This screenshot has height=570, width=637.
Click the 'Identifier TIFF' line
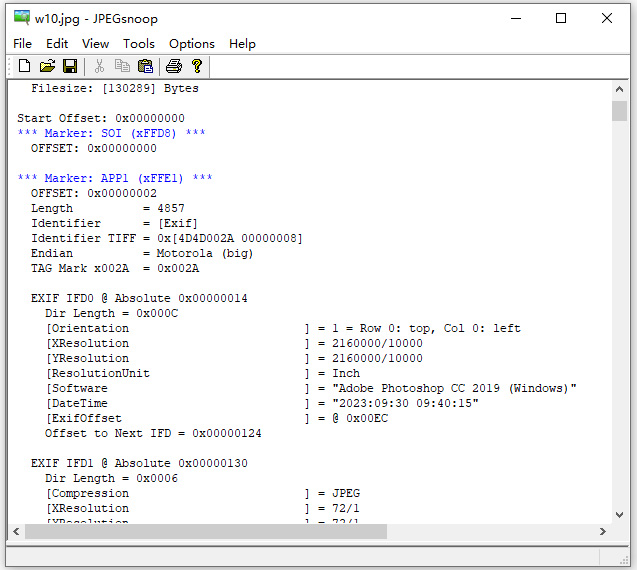(167, 238)
